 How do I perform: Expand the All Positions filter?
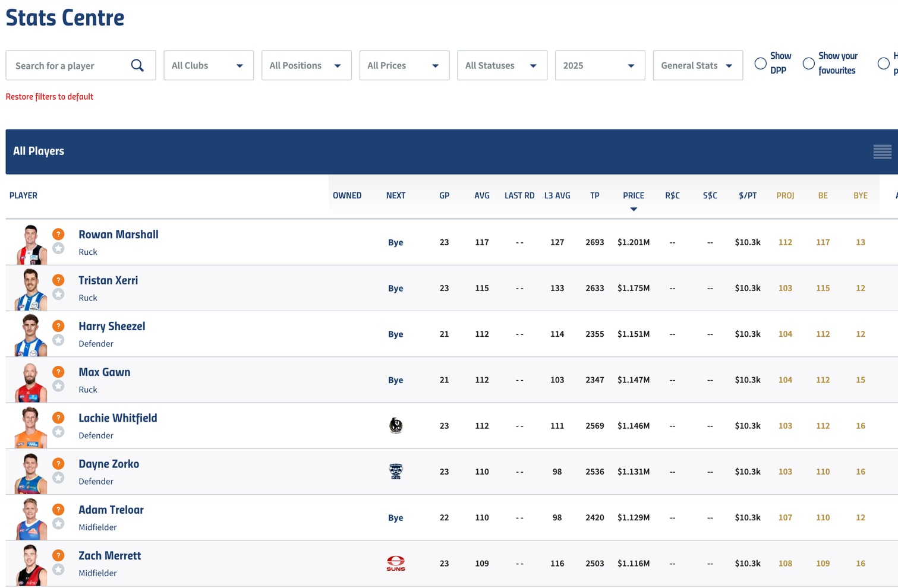point(306,65)
